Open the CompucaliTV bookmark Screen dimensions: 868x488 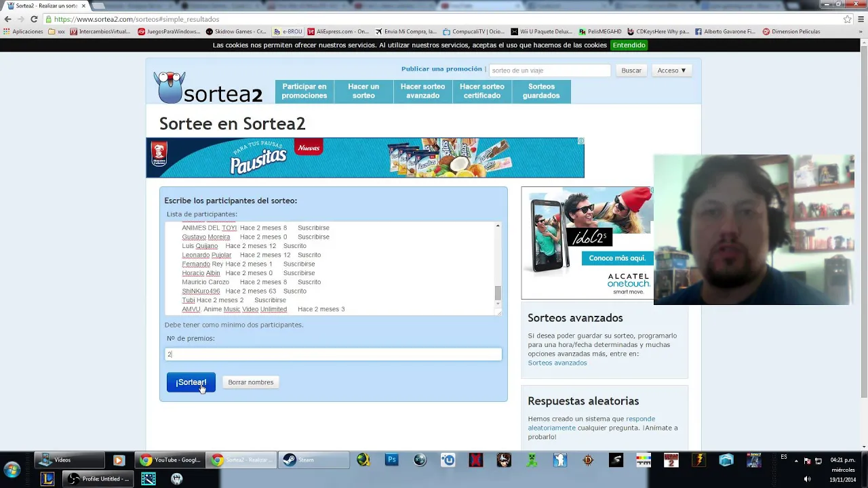coord(474,31)
